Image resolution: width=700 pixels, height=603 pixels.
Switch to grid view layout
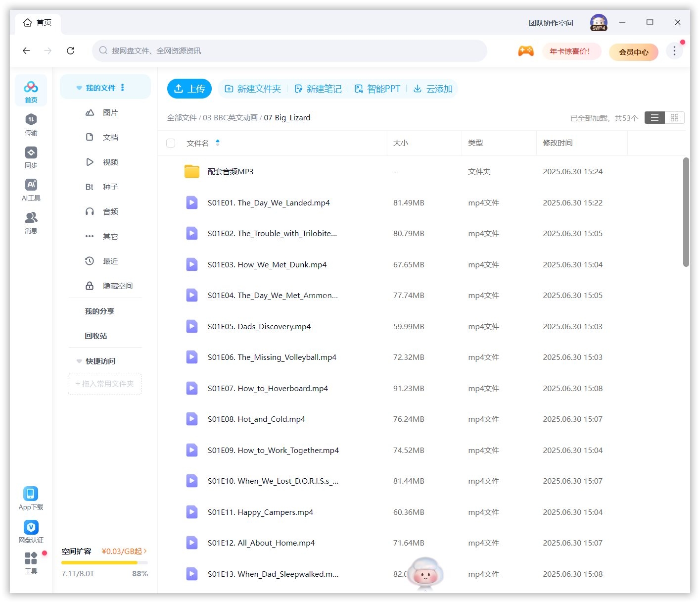click(x=674, y=118)
